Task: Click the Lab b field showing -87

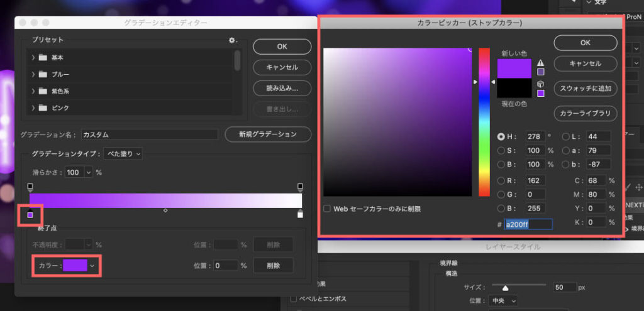Action: (x=599, y=165)
